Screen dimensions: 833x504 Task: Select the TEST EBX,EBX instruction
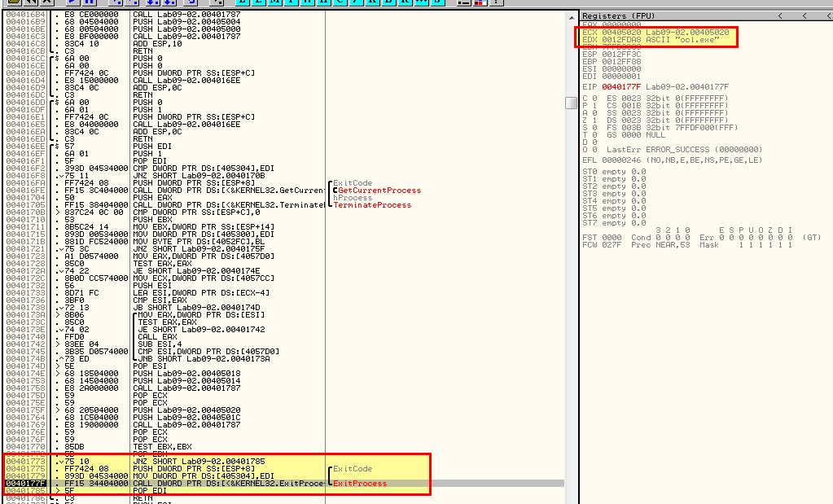tap(162, 447)
